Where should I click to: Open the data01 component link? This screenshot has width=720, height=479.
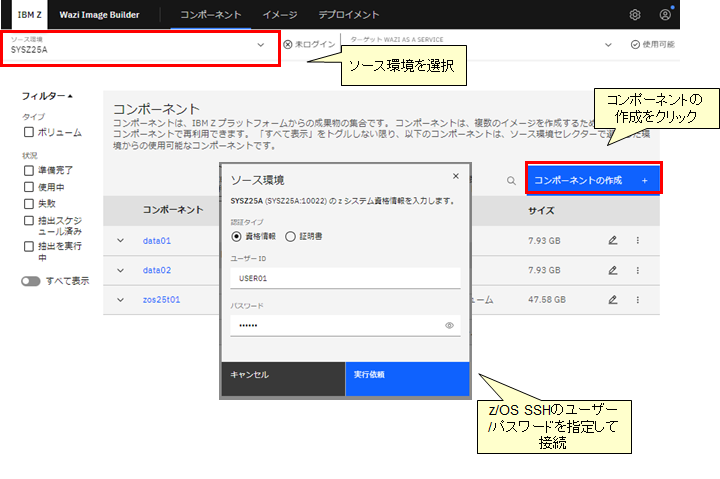pos(157,240)
